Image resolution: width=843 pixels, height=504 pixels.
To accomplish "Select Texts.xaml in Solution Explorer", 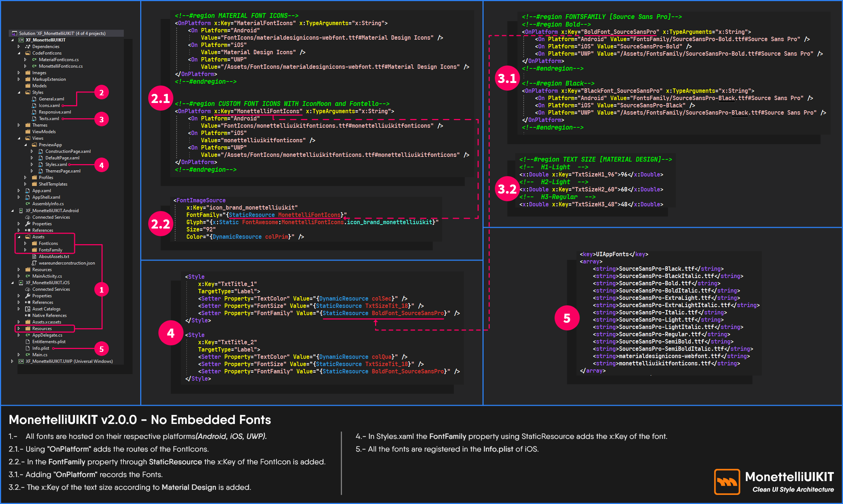I will [x=49, y=119].
